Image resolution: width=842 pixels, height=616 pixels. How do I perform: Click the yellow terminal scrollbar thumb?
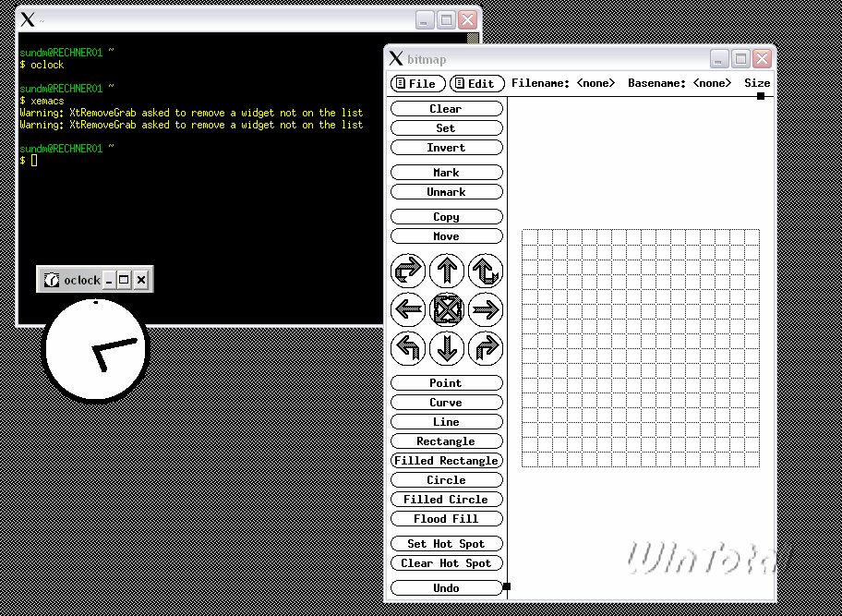point(472,38)
